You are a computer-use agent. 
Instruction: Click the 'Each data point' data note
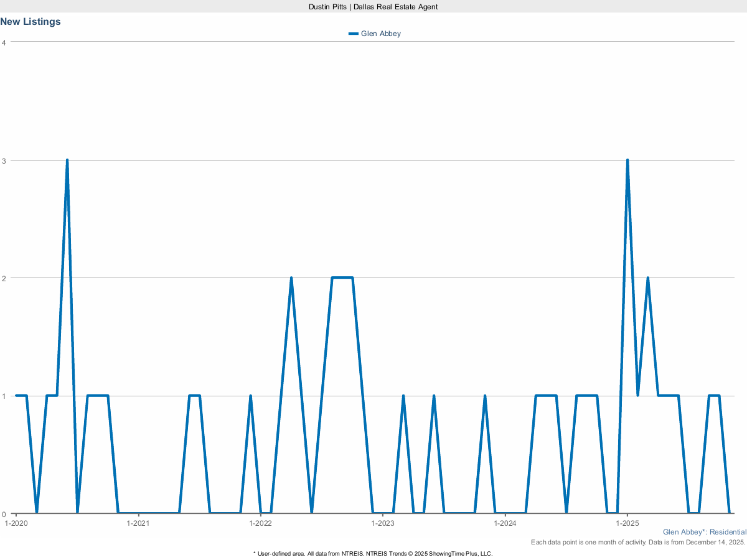coord(638,543)
